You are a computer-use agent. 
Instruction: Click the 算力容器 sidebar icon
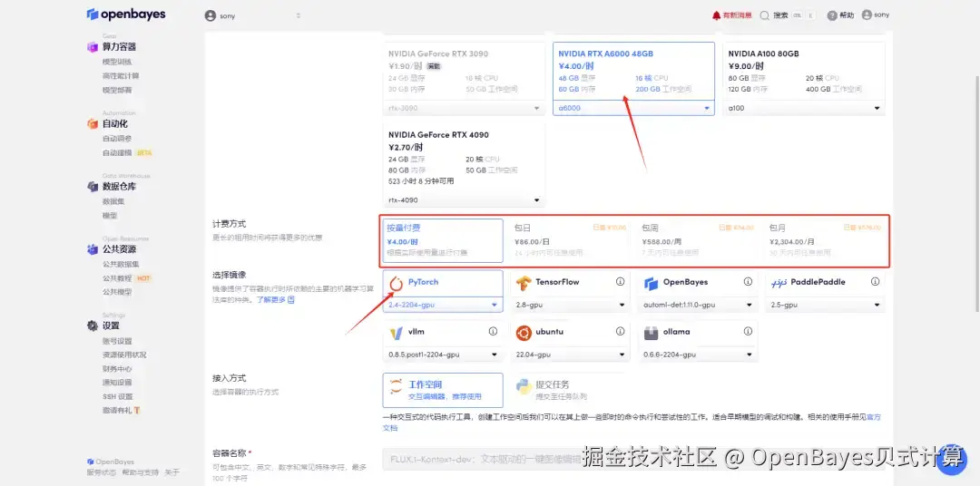point(93,47)
